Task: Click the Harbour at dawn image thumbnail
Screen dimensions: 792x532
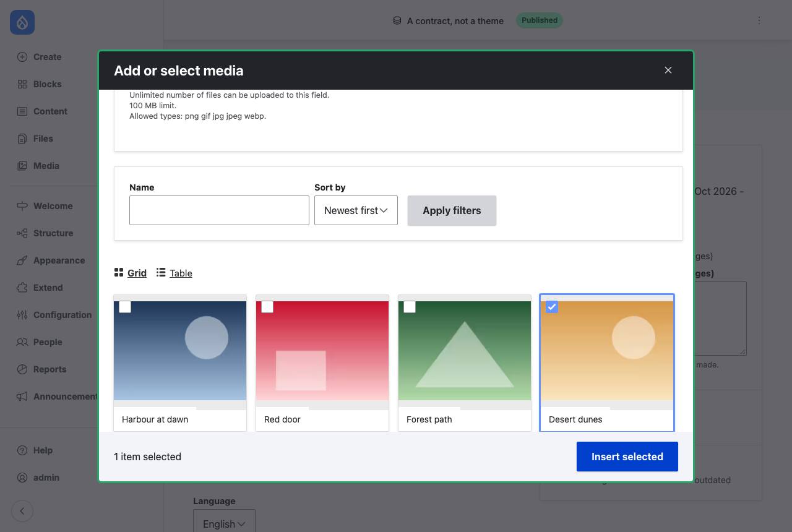Action: tap(180, 351)
